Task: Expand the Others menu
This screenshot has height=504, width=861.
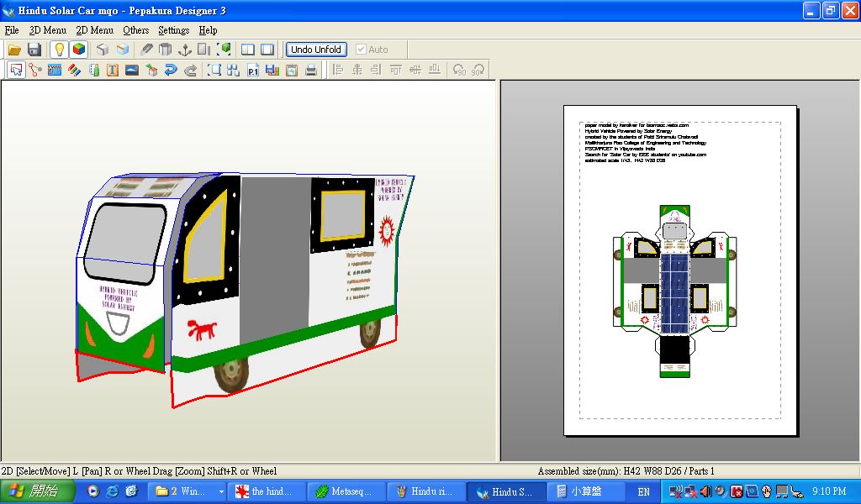Action: pos(135,30)
